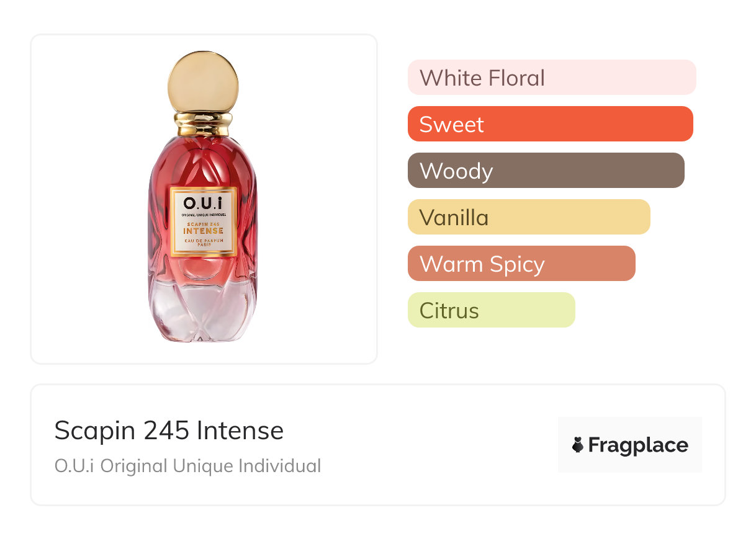Screen dimensions: 756x536
Task: Click the Woody accord bar
Action: point(546,171)
